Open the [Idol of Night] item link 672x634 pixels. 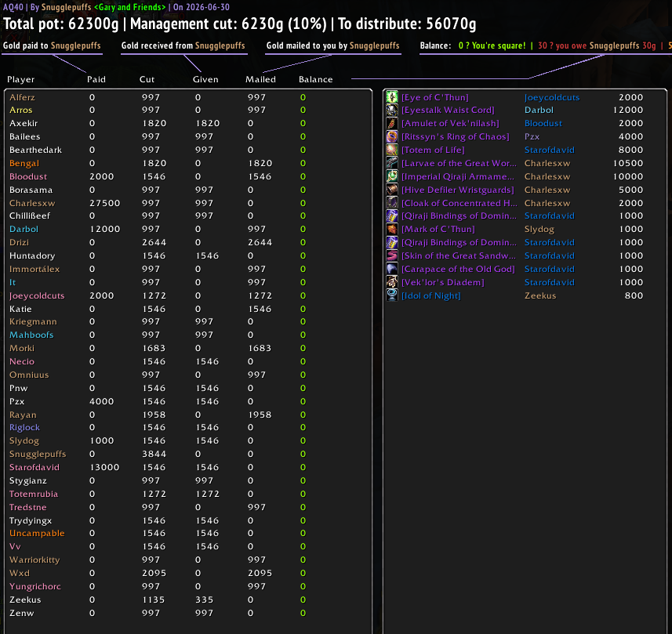(430, 295)
